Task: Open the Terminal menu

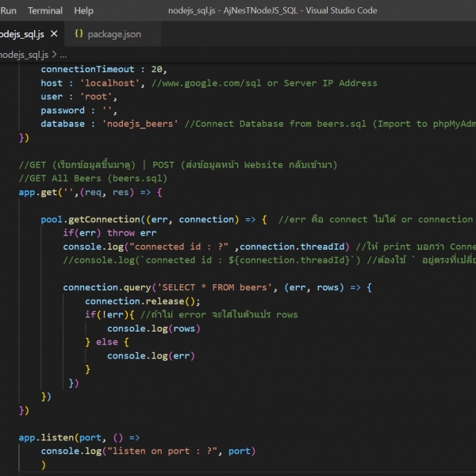Action: [x=45, y=11]
